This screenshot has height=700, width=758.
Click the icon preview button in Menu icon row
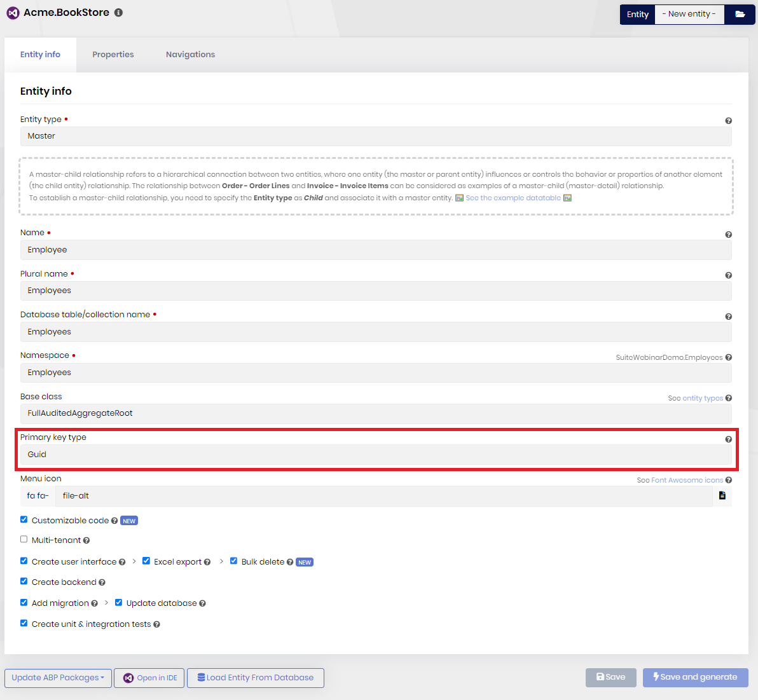[722, 495]
